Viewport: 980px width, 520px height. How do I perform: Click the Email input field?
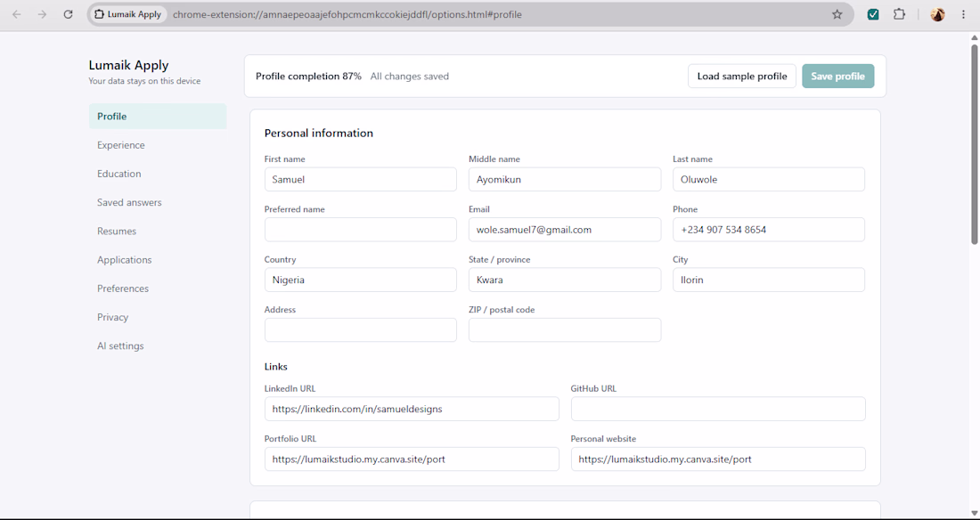point(565,230)
